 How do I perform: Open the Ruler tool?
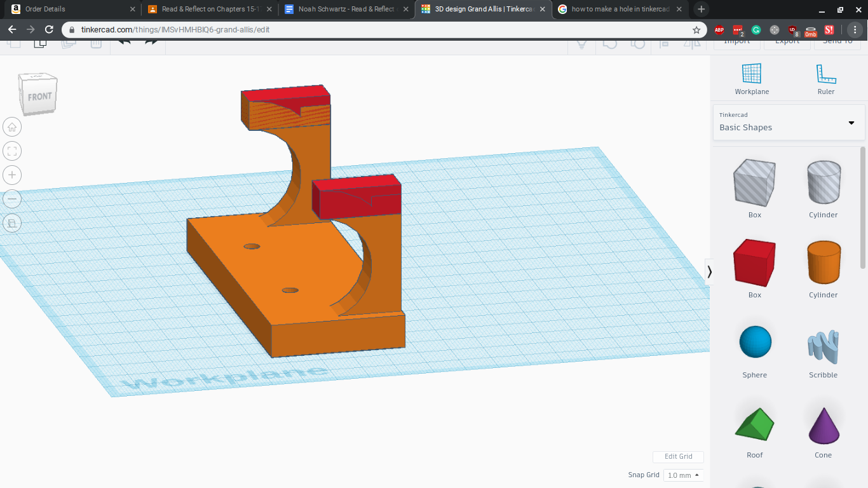click(x=826, y=75)
